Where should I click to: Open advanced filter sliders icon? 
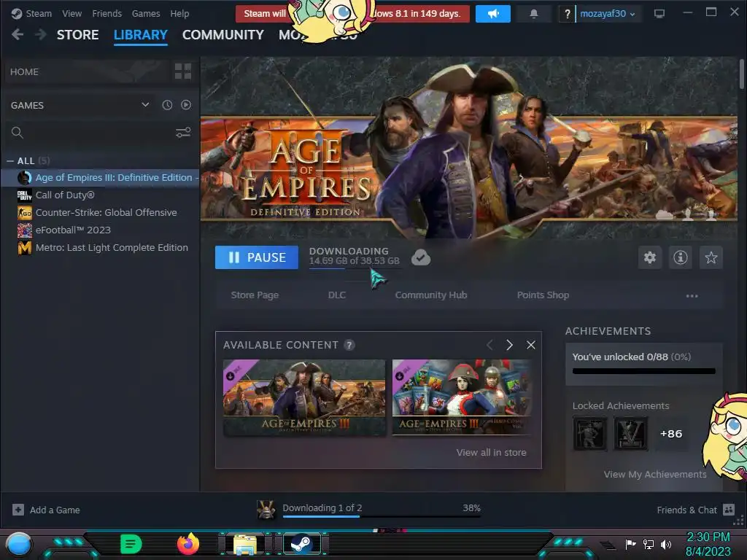183,133
